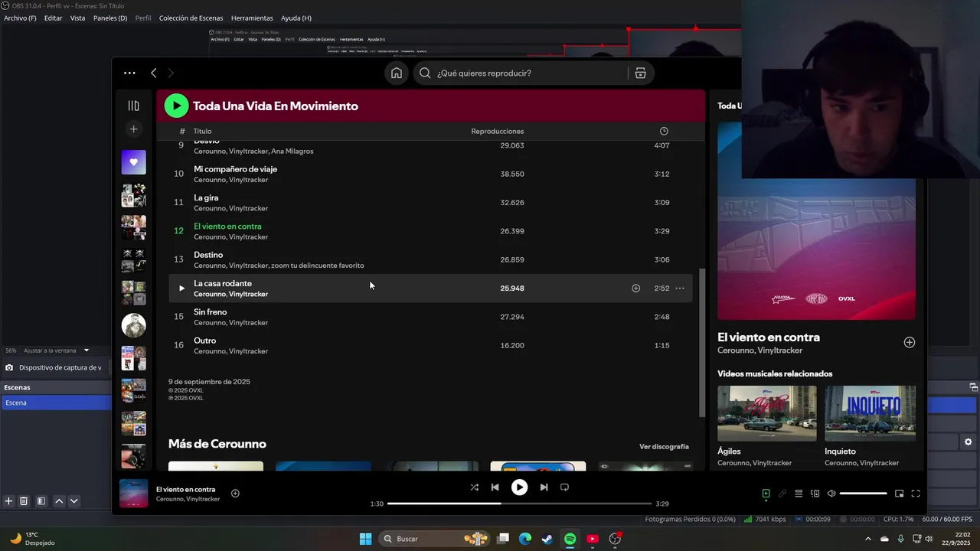Image resolution: width=980 pixels, height=551 pixels.
Task: Sort by the Título column header
Action: pos(202,132)
